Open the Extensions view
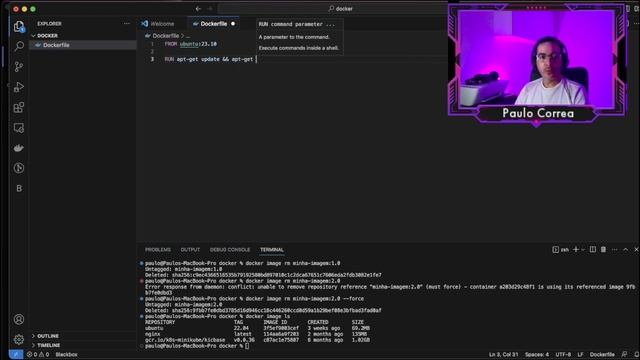This screenshot has height=360, width=640. (19, 107)
